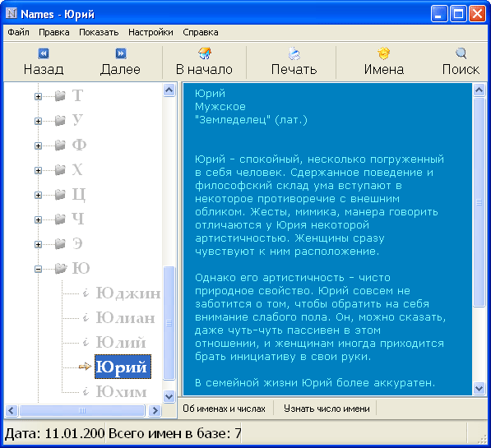
Task: Click the Всего имен в базе status text
Action: (x=174, y=433)
